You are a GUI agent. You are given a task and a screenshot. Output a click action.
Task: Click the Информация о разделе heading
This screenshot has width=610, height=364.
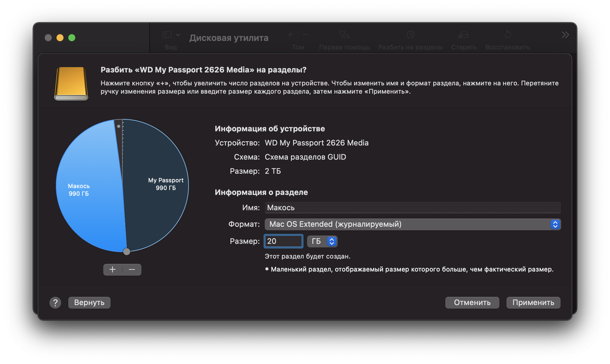coord(261,192)
